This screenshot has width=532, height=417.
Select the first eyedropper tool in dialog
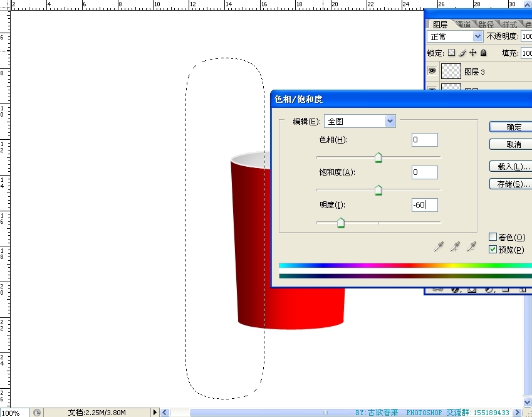tap(439, 248)
